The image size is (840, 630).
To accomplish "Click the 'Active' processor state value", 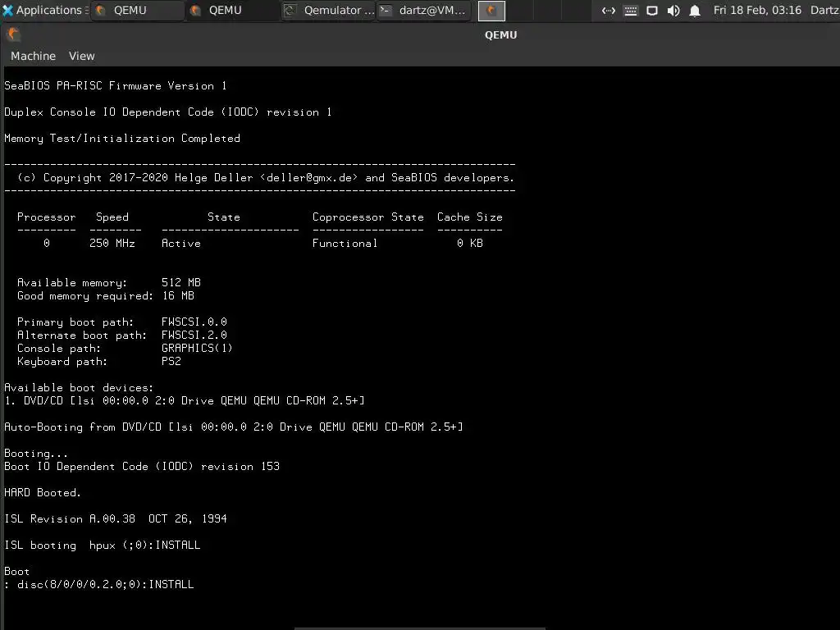I will coord(181,243).
